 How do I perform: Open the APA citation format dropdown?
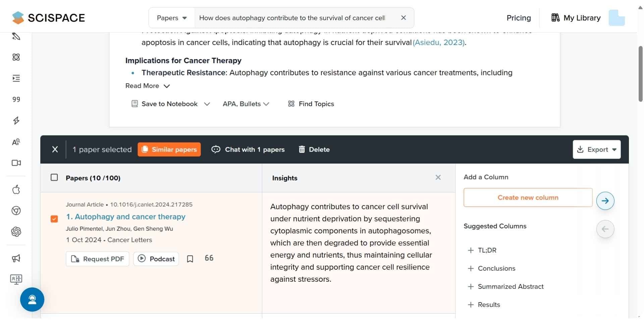(x=246, y=104)
